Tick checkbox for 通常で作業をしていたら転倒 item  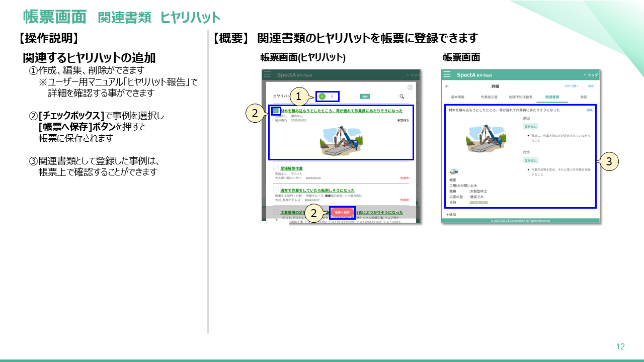(x=276, y=191)
